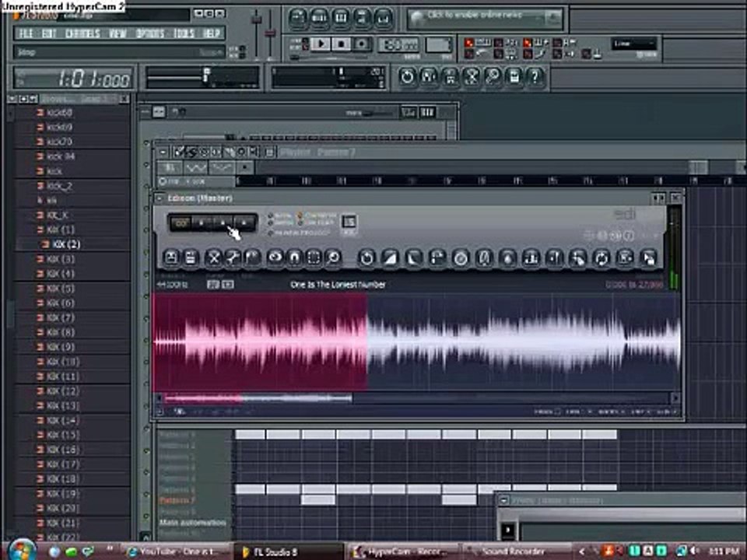Click the magnifier icon in main toolbar
The width and height of the screenshot is (747, 560).
493,77
